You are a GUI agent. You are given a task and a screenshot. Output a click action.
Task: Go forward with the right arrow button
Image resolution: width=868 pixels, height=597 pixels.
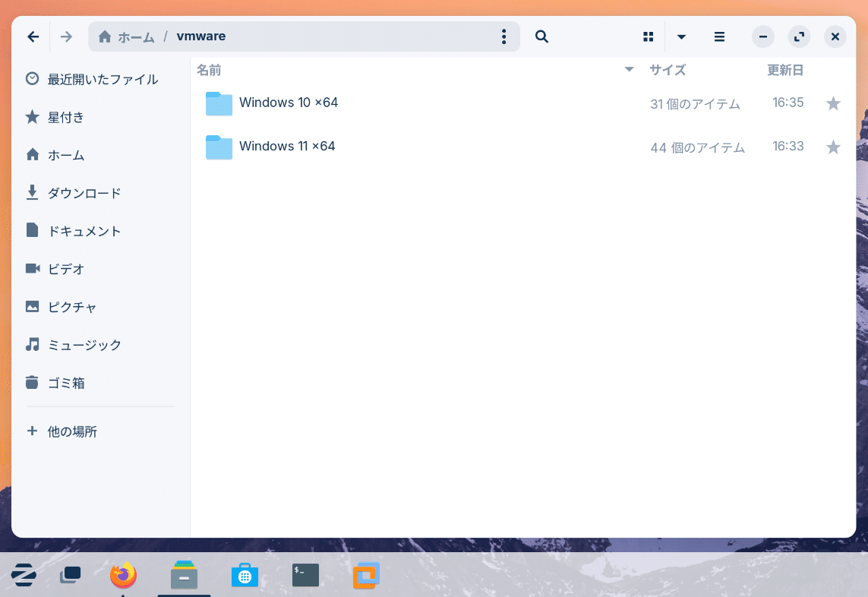point(66,36)
